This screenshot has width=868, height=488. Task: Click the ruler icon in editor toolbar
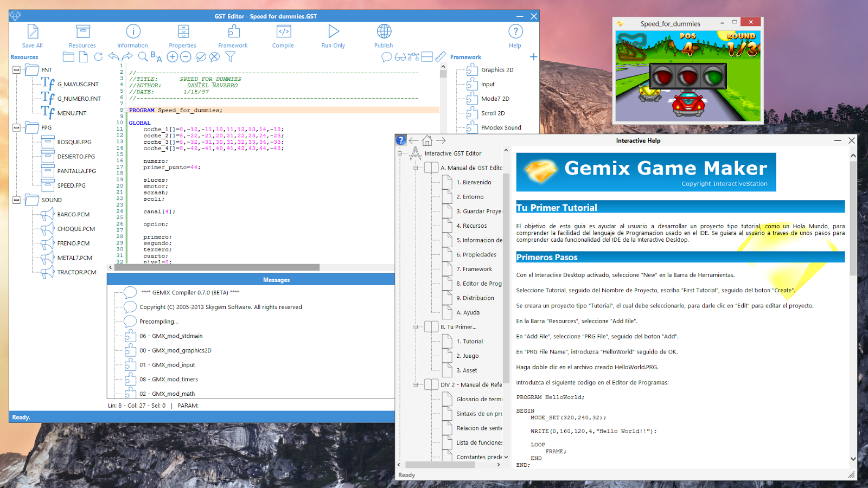pyautogui.click(x=441, y=56)
